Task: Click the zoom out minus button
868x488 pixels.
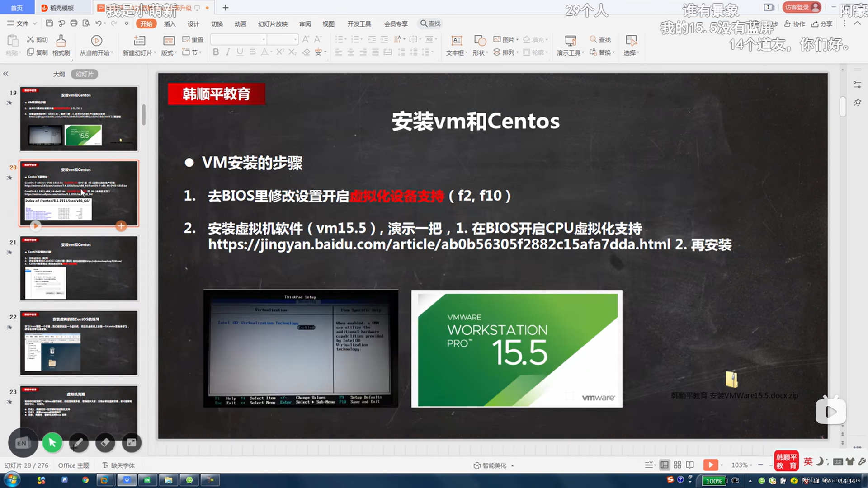Action: 760,465
